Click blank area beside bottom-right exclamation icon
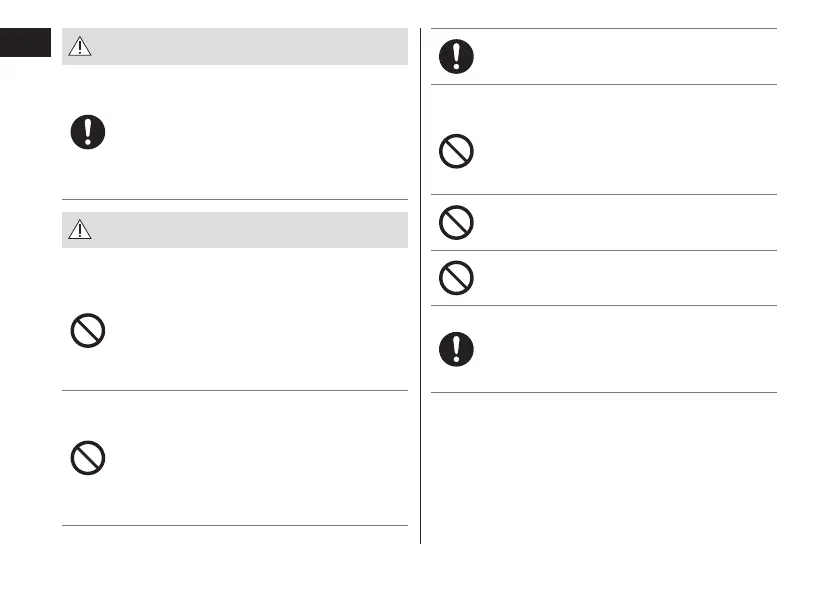 tap(620, 349)
